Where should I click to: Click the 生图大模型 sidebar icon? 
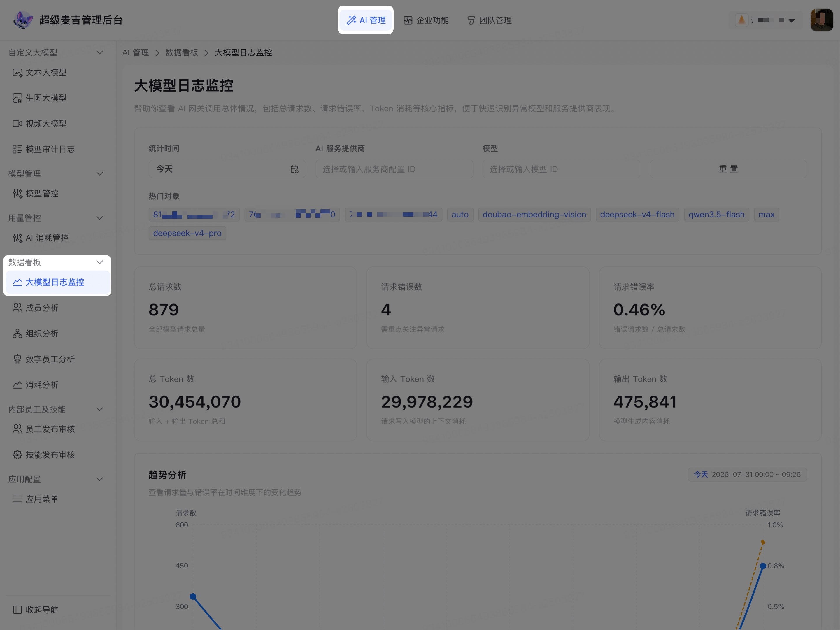tap(17, 98)
